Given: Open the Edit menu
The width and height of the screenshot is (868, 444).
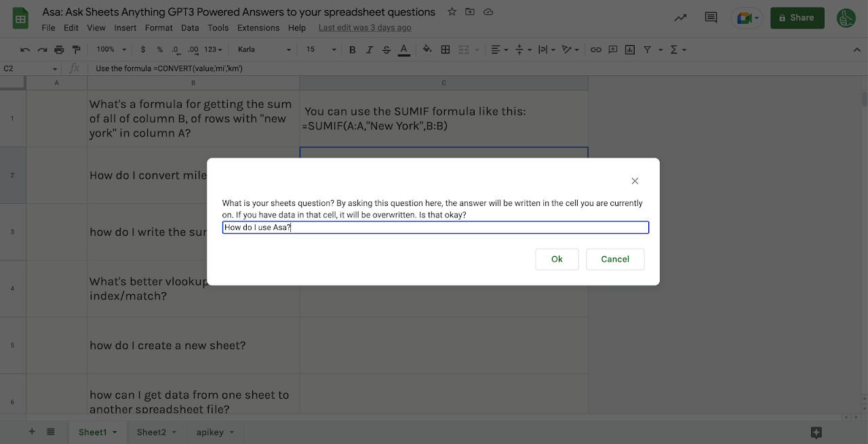Looking at the screenshot, I should (71, 28).
